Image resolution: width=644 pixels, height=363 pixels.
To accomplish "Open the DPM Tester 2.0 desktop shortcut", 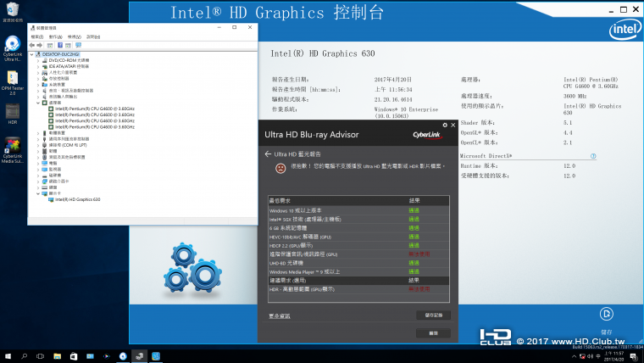I will pos(13,82).
